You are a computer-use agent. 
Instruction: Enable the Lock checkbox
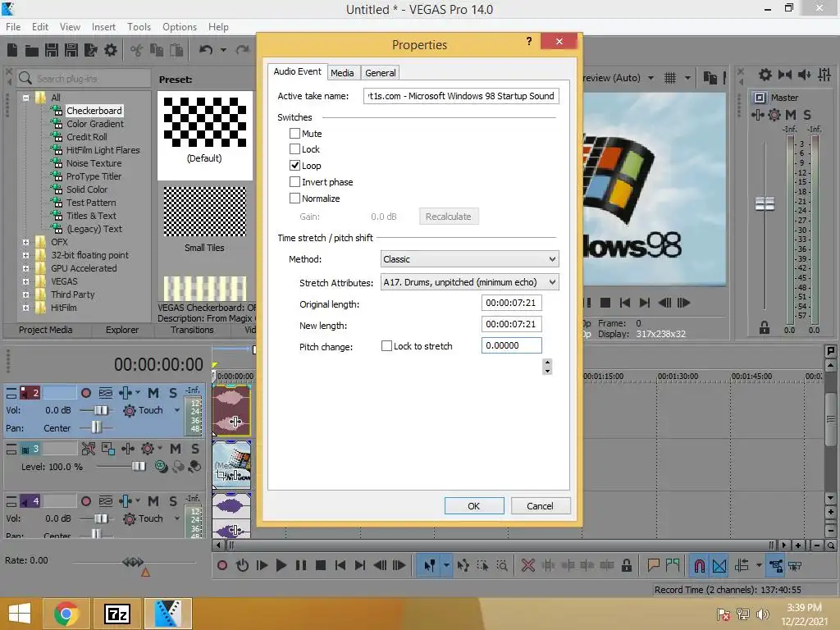pos(294,149)
